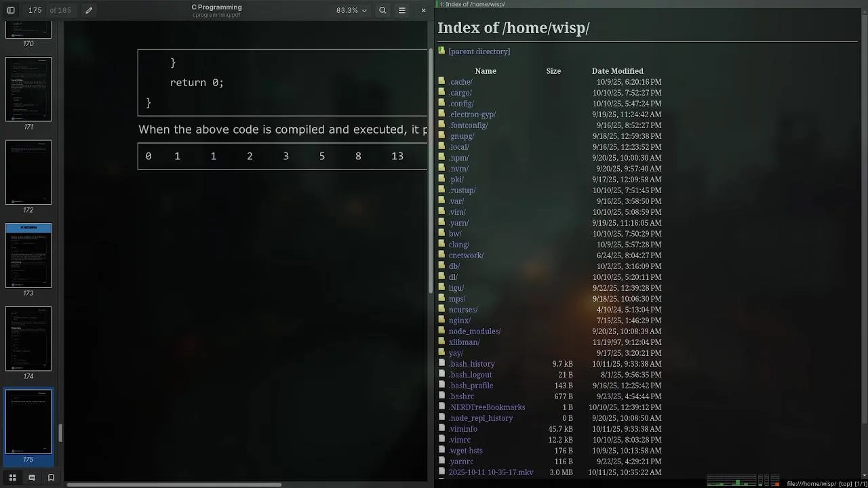Open the .vimrc file link
This screenshot has width=868, height=488.
tap(459, 440)
